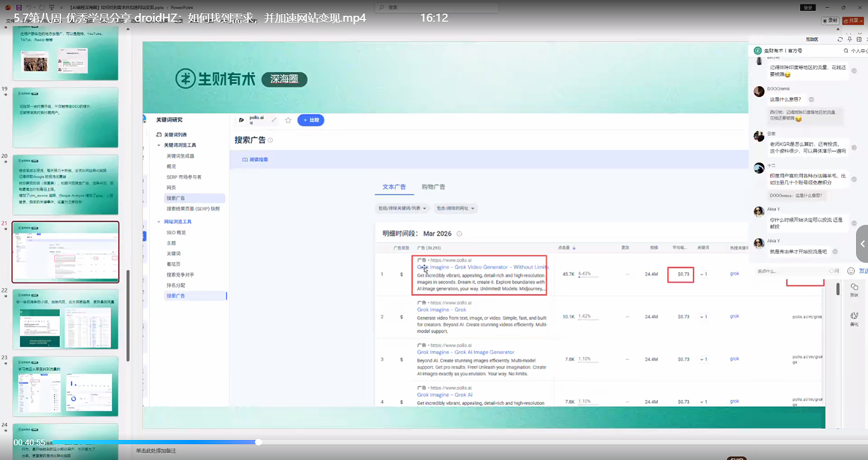Open the quick access toolbar customize dropdown
This screenshot has width=868, height=460.
[61, 8]
